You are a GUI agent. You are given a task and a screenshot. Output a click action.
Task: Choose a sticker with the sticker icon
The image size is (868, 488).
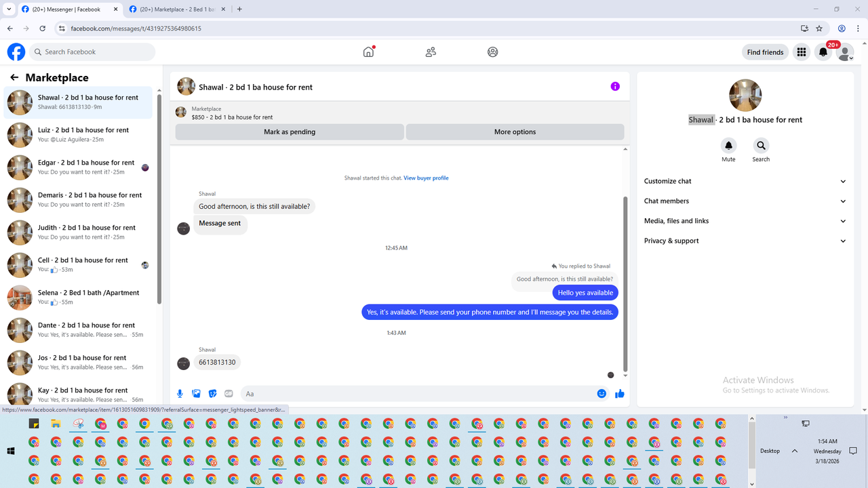[x=212, y=393]
